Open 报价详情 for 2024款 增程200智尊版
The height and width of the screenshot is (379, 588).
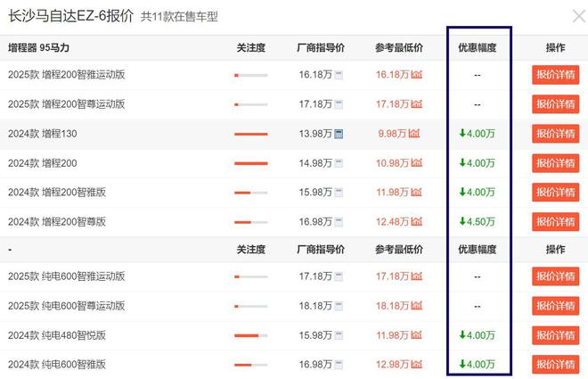(x=555, y=221)
